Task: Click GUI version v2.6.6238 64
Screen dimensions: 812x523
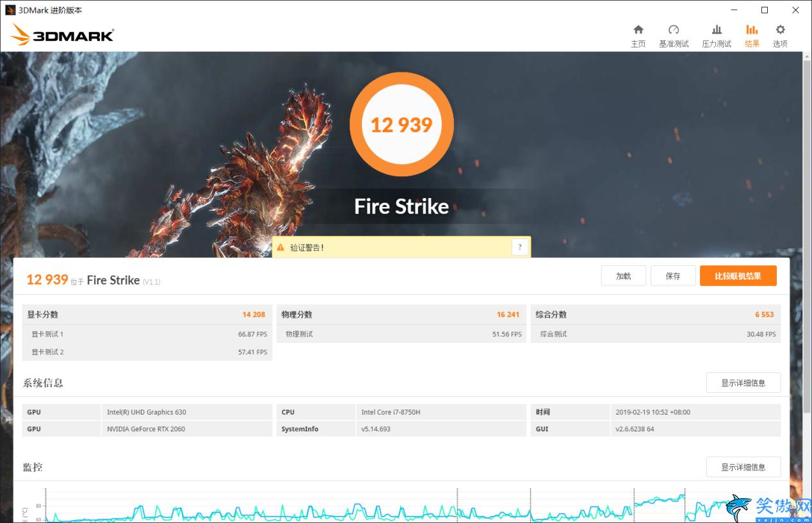Action: tap(695, 429)
